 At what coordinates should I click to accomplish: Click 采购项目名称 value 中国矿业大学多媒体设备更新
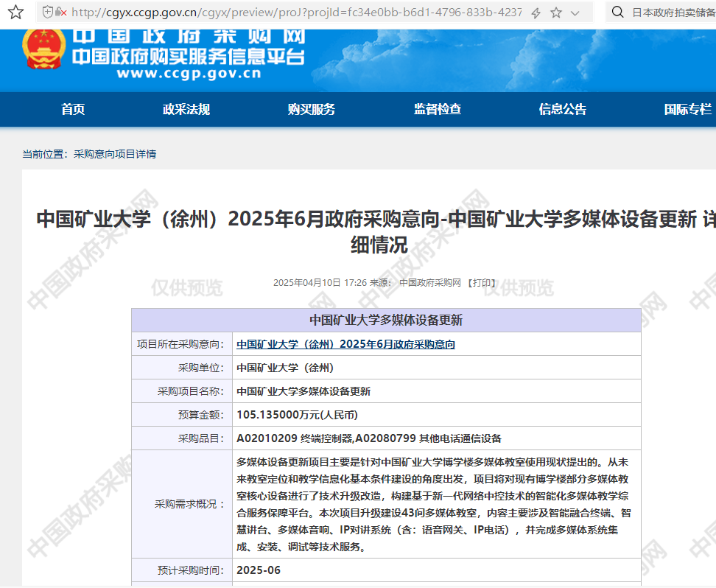[303, 391]
